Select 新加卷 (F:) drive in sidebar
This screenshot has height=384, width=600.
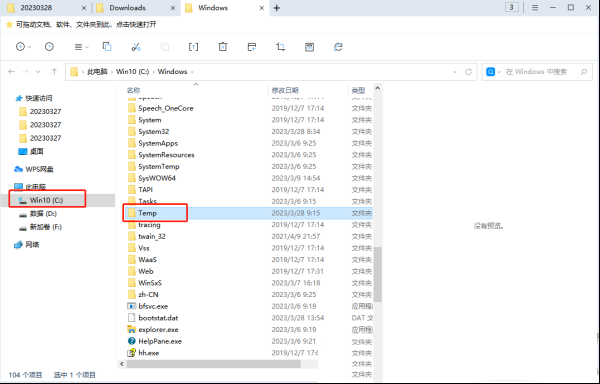(x=46, y=227)
